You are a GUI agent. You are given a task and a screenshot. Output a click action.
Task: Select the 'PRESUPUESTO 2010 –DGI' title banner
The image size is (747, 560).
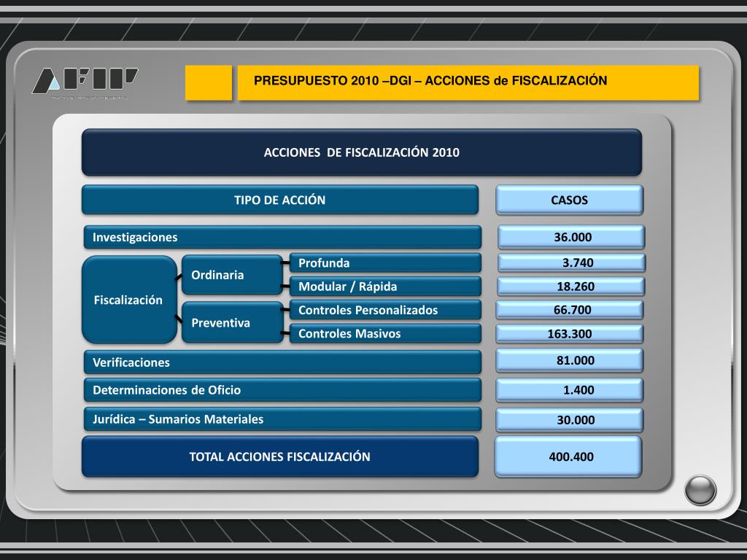pyautogui.click(x=468, y=83)
